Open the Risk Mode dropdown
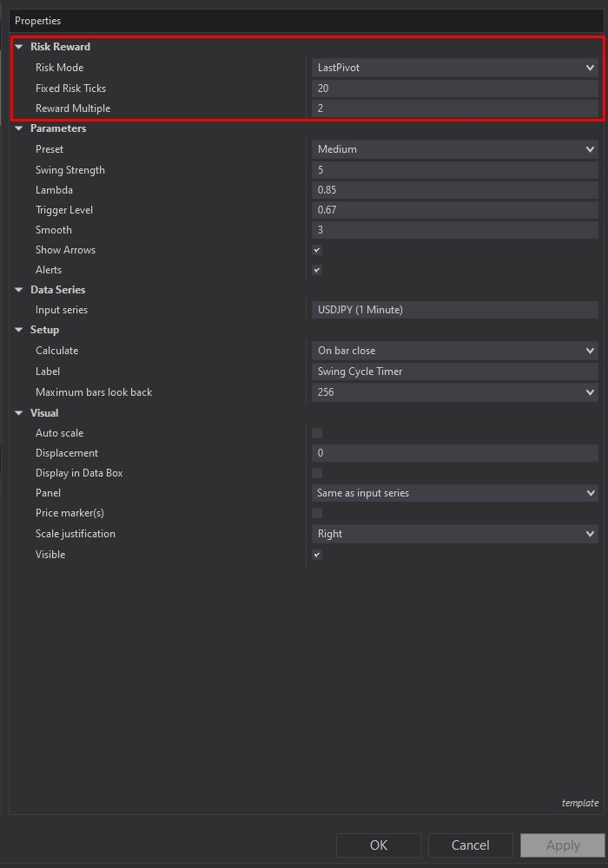The height and width of the screenshot is (868, 608). coord(454,68)
